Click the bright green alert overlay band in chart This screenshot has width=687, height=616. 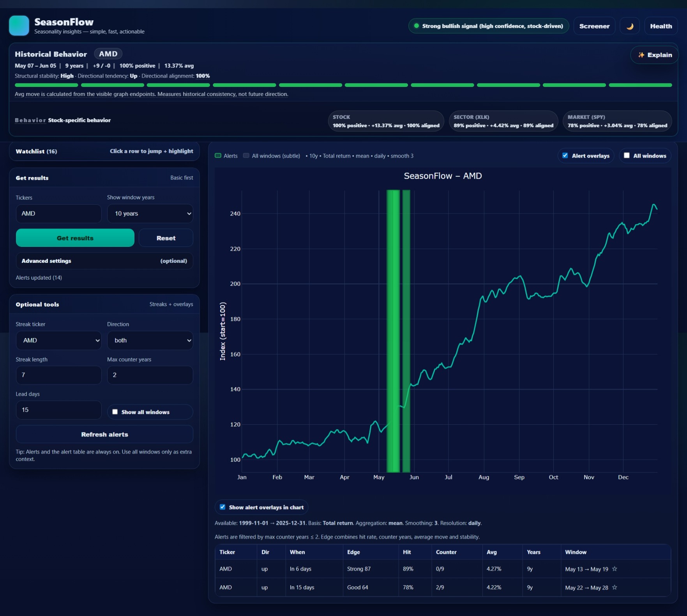point(393,331)
